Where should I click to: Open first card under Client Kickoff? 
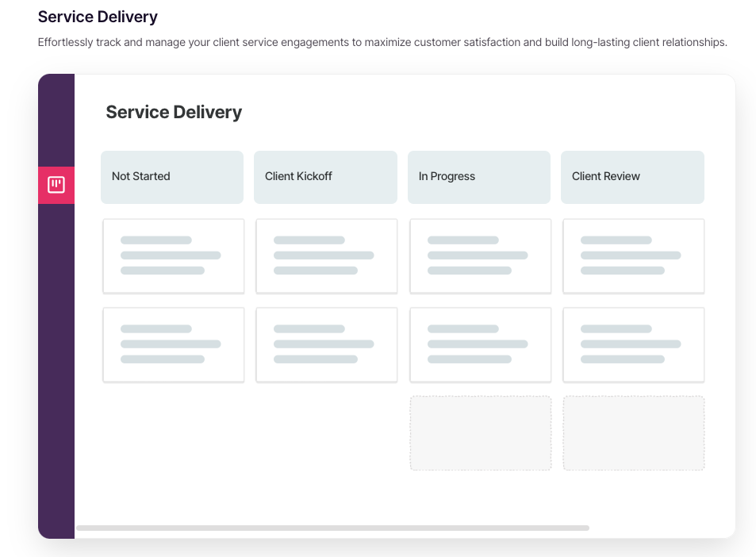(x=327, y=256)
